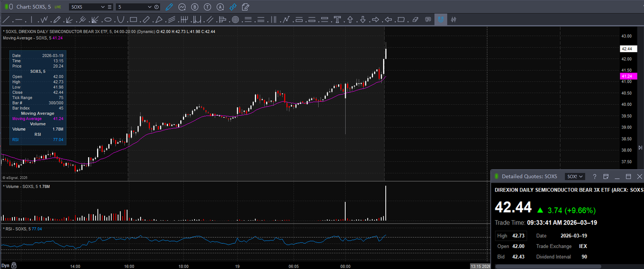
Task: Click the clock time template icon
Action: pos(156,7)
